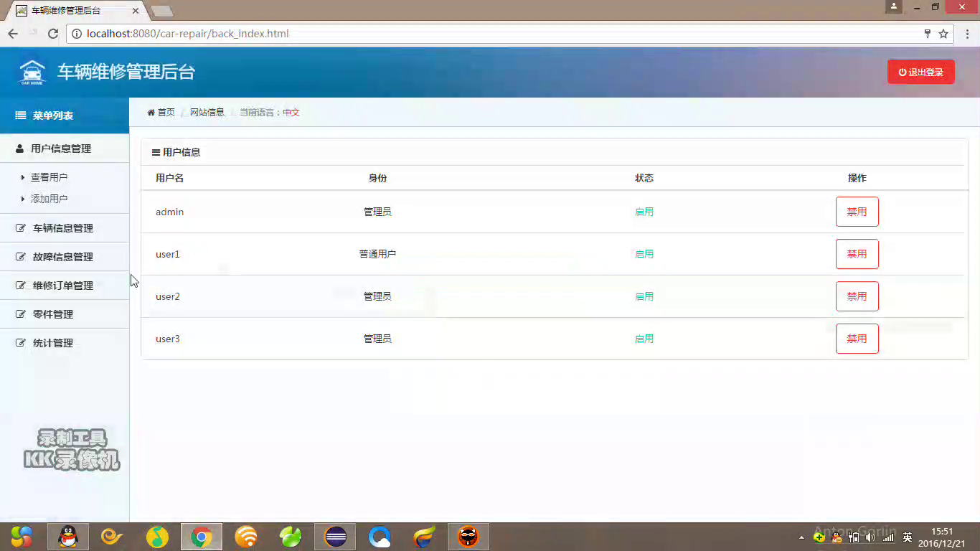Image resolution: width=980 pixels, height=551 pixels.
Task: Click 用户名 column header
Action: coord(170,178)
